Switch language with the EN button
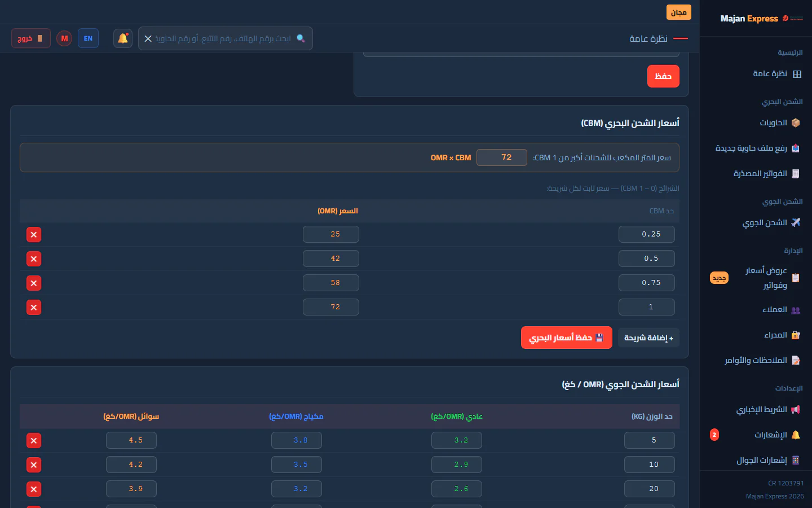 click(x=88, y=38)
